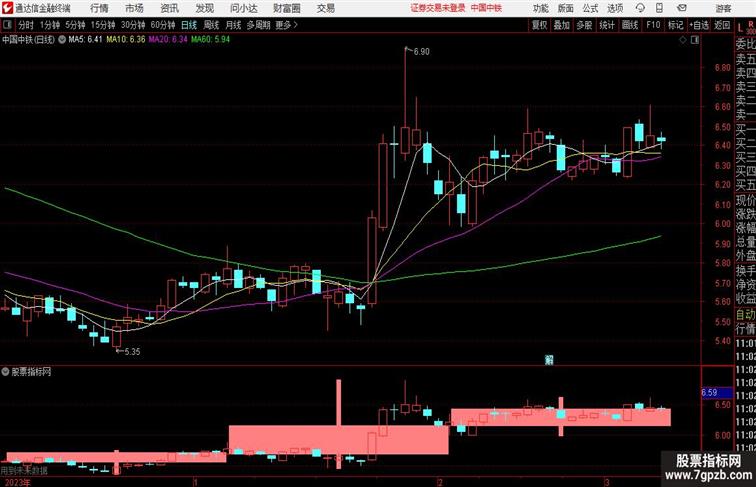Open the 市场 menu
The height and width of the screenshot is (487, 756).
[134, 8]
